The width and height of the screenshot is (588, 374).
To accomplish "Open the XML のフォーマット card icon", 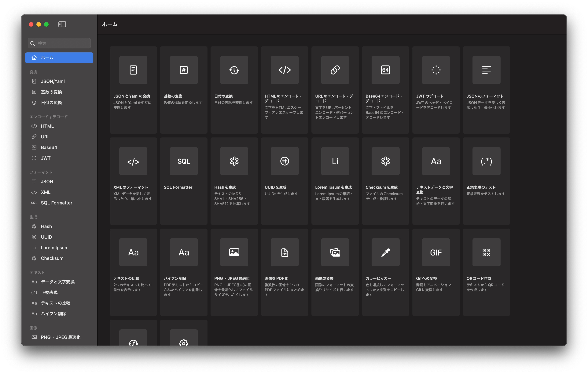I will click(133, 161).
